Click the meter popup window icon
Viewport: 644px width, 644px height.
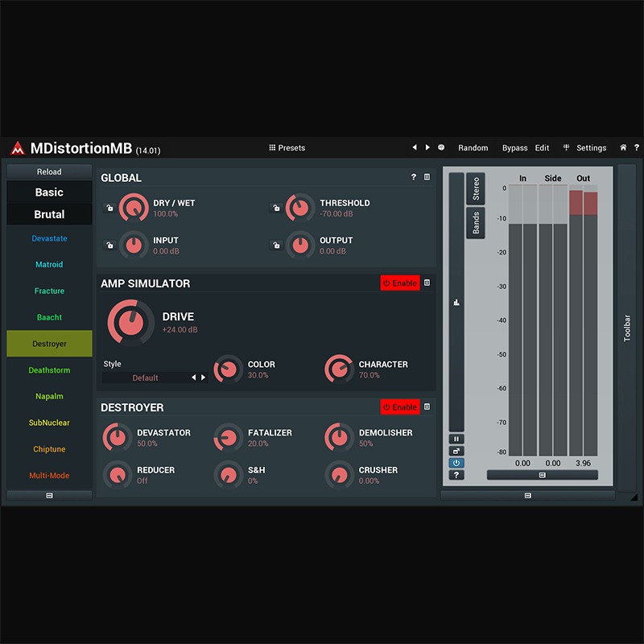[x=456, y=451]
